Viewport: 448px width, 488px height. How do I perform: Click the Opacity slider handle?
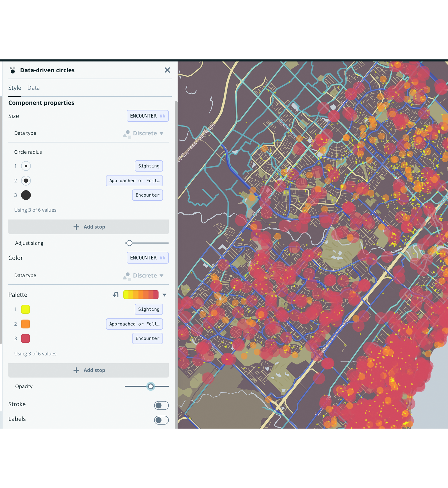pos(151,386)
